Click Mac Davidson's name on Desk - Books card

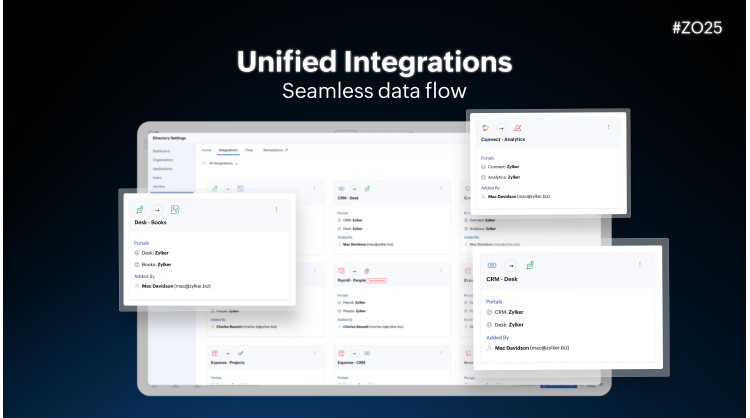pyautogui.click(x=157, y=286)
